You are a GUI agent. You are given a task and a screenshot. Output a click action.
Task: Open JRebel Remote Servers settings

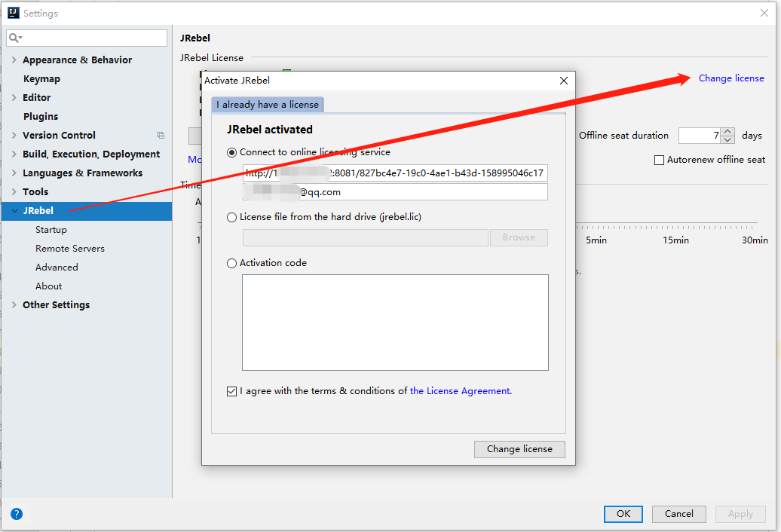69,249
